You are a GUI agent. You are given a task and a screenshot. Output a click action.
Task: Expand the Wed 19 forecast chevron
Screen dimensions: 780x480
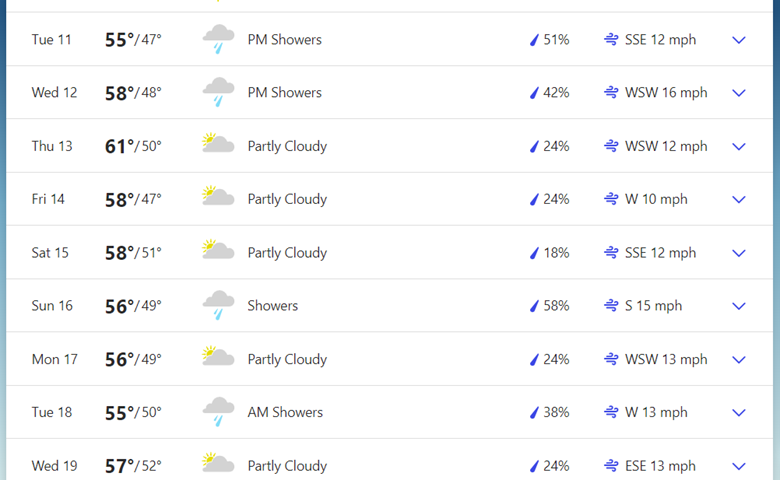click(x=739, y=466)
